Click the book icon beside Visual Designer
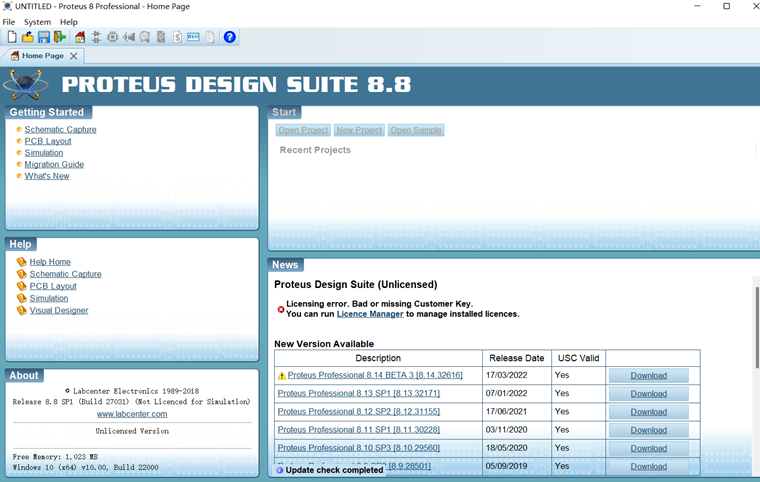The width and height of the screenshot is (760, 482). [x=21, y=310]
